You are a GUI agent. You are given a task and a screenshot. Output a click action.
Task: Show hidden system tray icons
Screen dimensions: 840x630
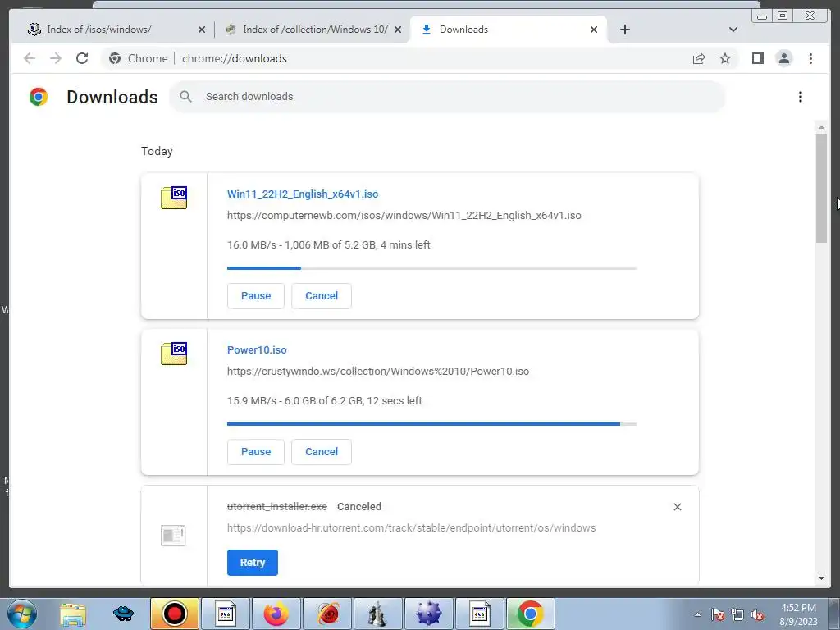pos(697,614)
